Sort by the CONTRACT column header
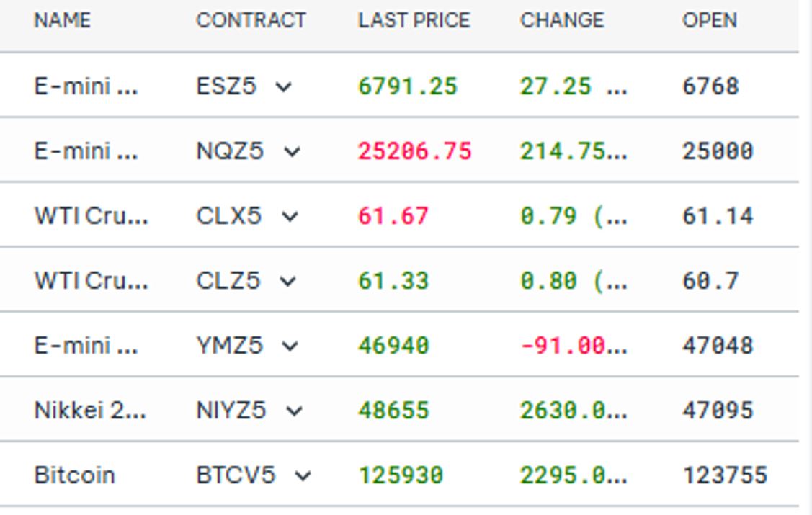 tap(251, 20)
